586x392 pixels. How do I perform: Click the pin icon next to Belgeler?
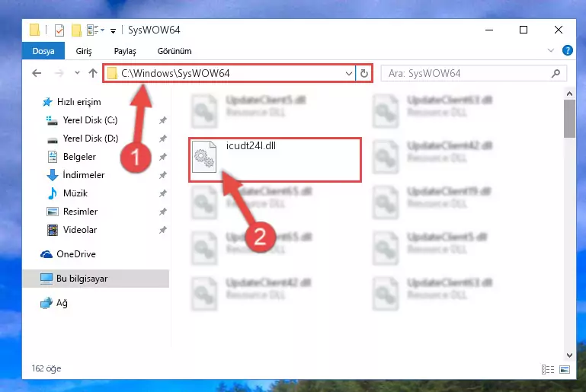coord(162,157)
